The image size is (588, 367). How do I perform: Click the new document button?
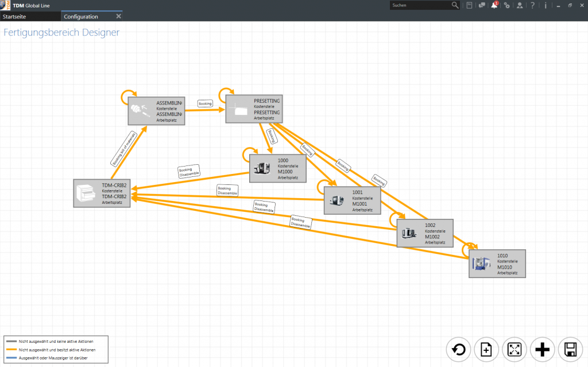[486, 350]
